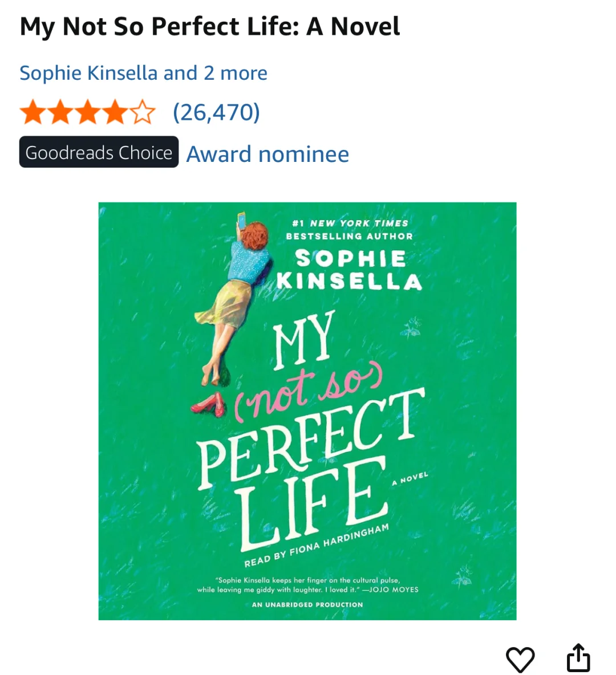This screenshot has height=675, width=616.
Task: Click the phone held by the woman
Action: pyautogui.click(x=241, y=219)
